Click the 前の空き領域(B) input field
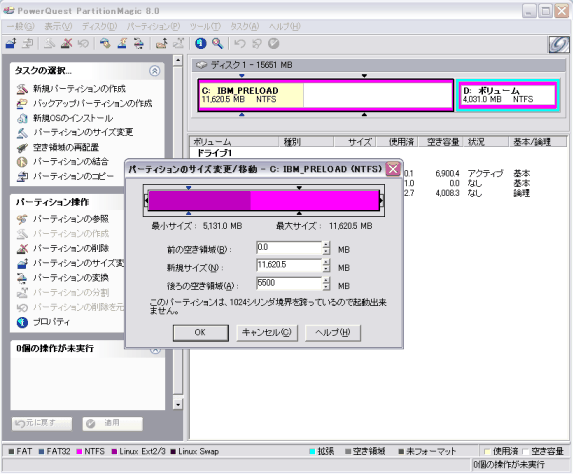This screenshot has width=573, height=474. [x=289, y=248]
